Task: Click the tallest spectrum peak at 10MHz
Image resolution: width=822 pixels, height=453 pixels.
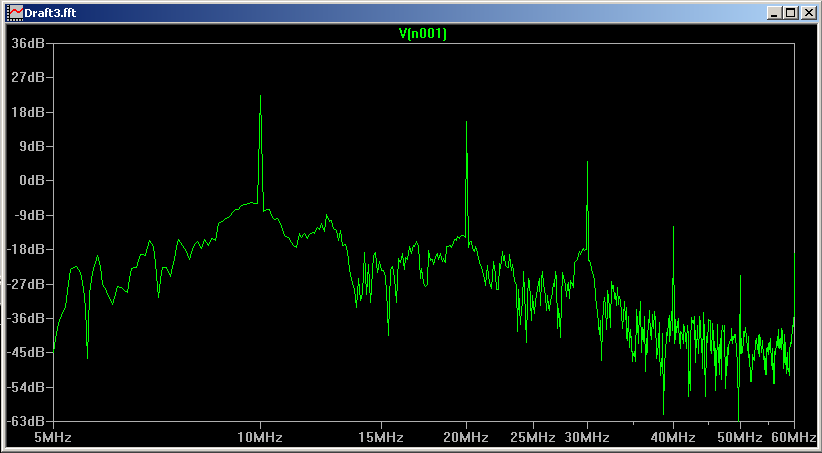Action: point(260,97)
